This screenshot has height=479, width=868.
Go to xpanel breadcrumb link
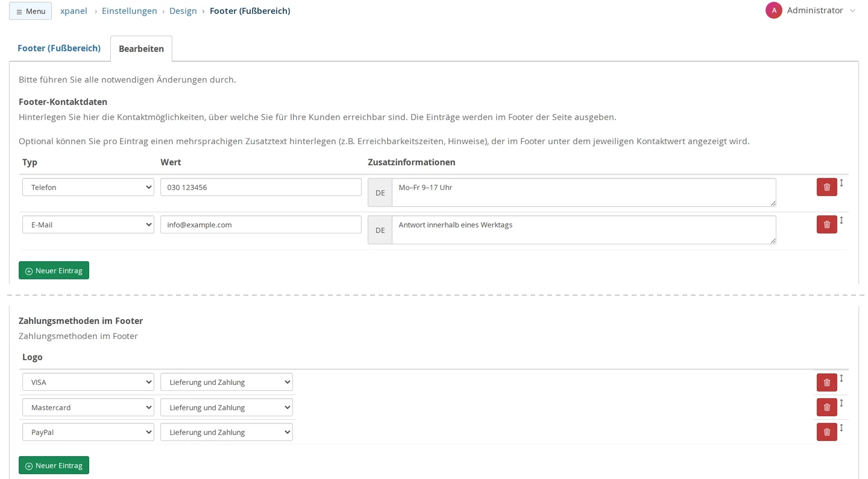pos(74,11)
